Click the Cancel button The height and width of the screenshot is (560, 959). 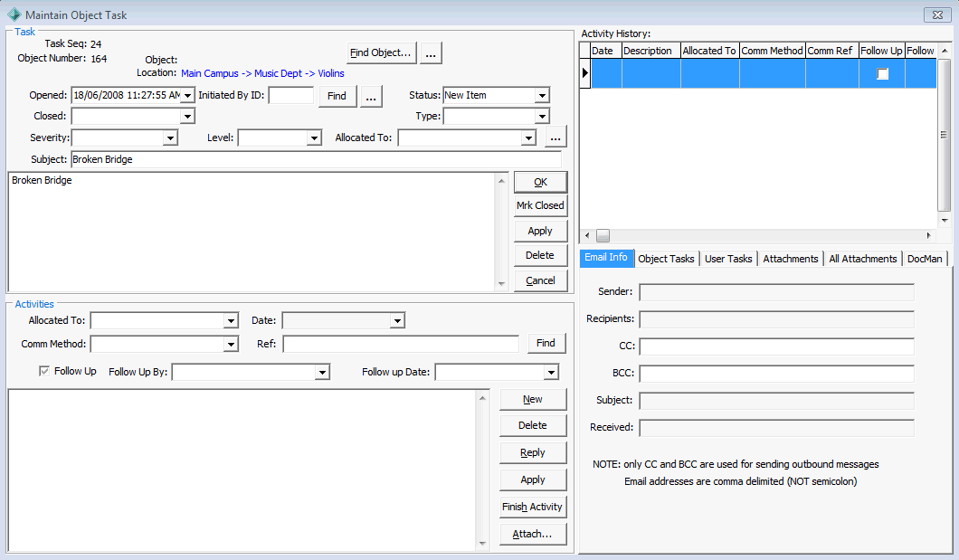541,280
